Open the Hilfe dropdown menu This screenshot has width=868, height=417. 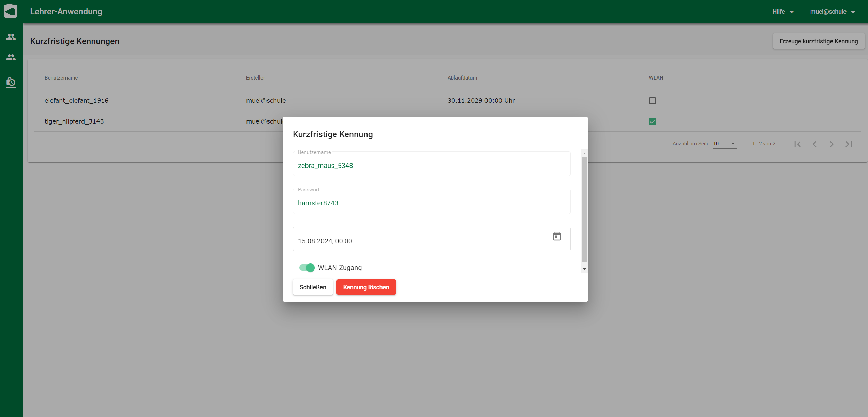(x=783, y=12)
